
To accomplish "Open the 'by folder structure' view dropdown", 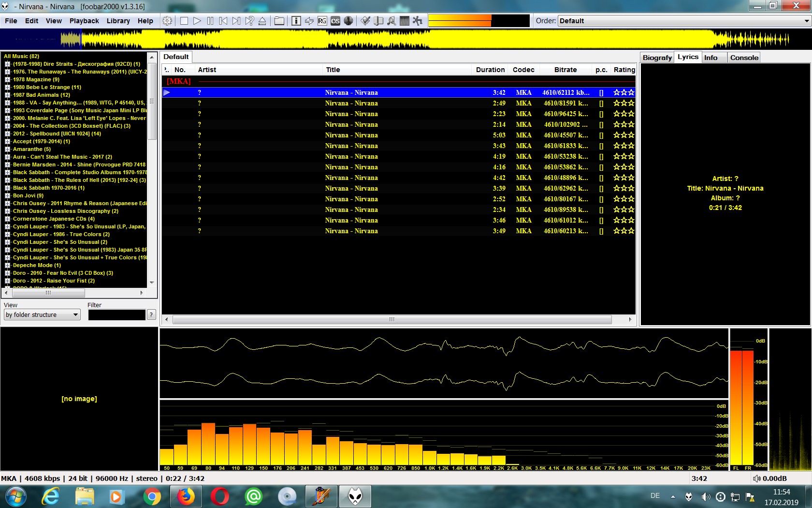I will [x=42, y=315].
